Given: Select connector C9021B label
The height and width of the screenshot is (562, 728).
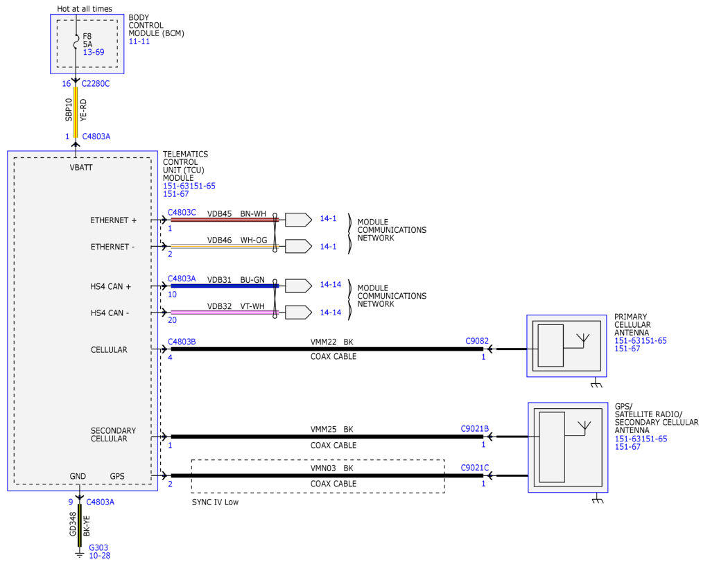Looking at the screenshot, I should tap(474, 428).
